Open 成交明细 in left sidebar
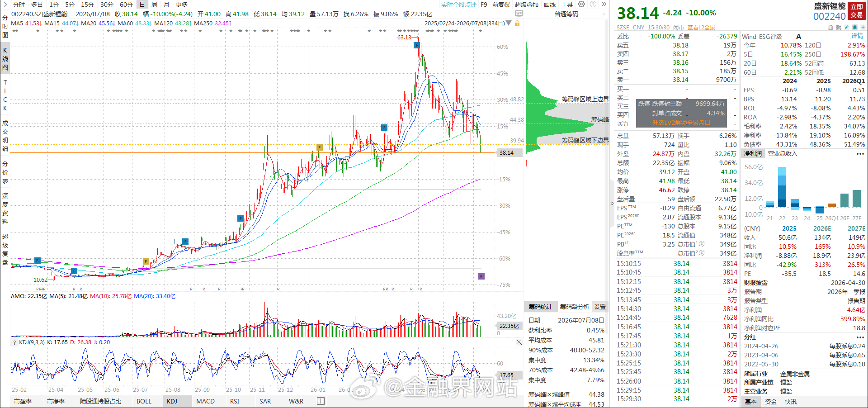The width and height of the screenshot is (868, 408). click(5, 136)
